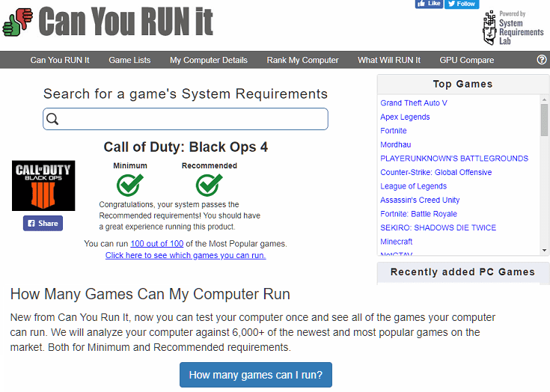Open What Will RUN It page
The width and height of the screenshot is (550, 392).
(389, 60)
